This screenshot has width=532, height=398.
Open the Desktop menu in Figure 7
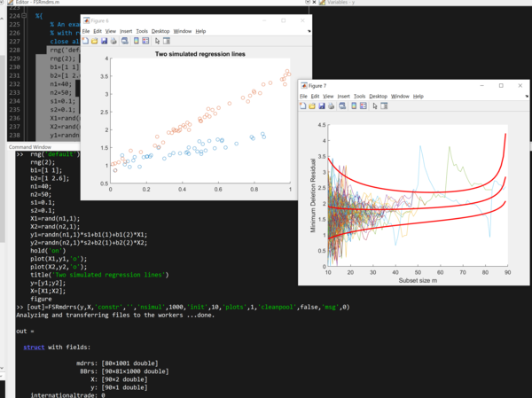tap(378, 96)
